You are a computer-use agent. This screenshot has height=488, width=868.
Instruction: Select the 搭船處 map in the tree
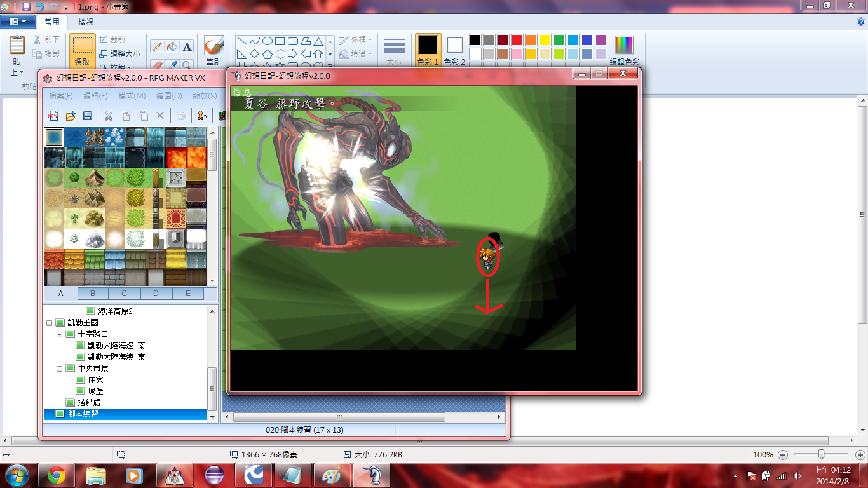click(89, 403)
